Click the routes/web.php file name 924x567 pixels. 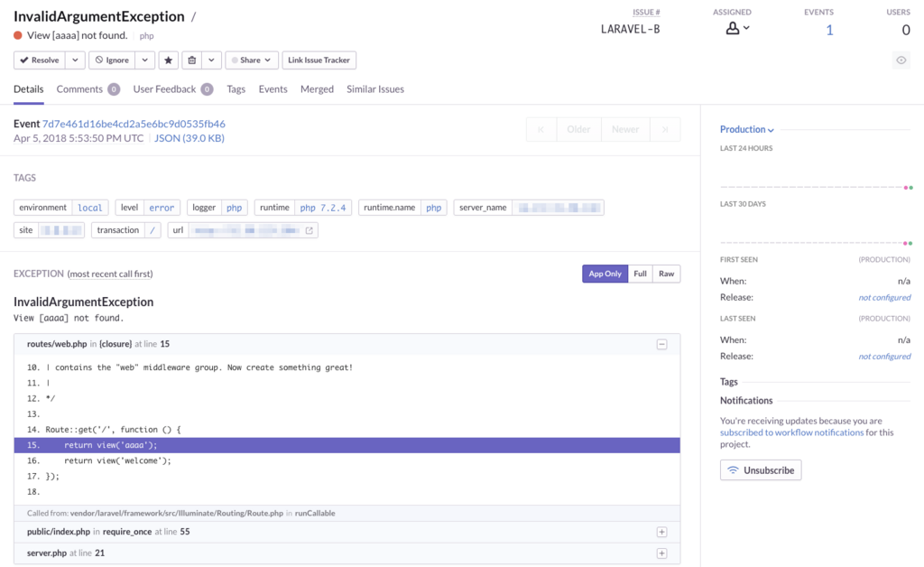[x=57, y=344]
